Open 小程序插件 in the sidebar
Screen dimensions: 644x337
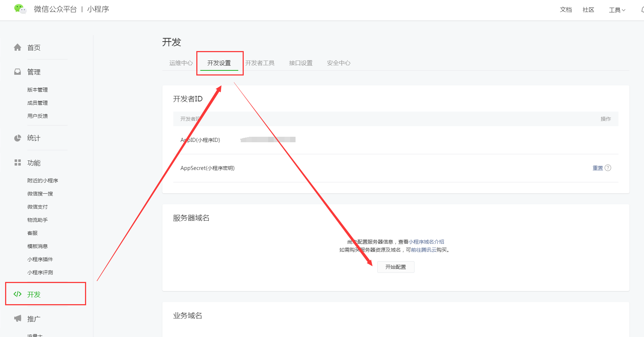pyautogui.click(x=40, y=259)
